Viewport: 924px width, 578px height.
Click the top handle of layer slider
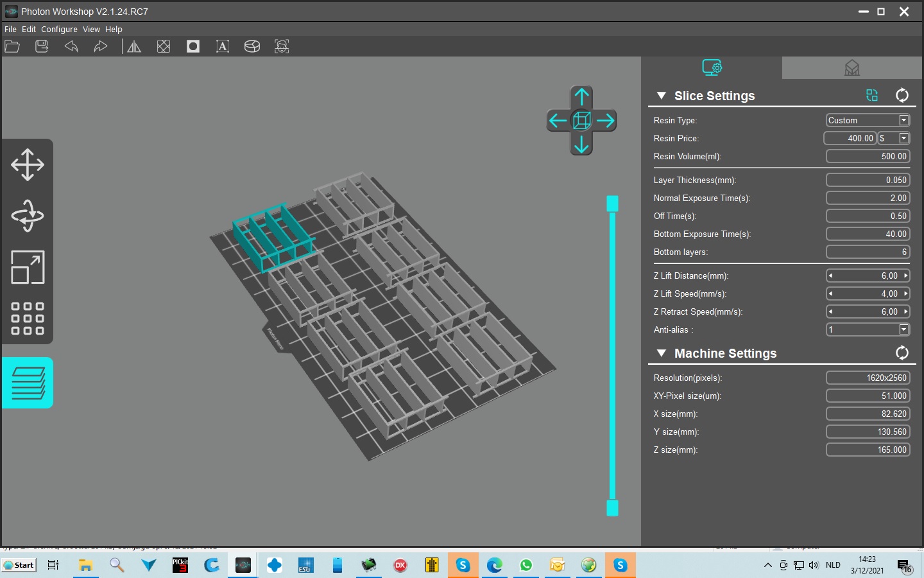point(612,204)
